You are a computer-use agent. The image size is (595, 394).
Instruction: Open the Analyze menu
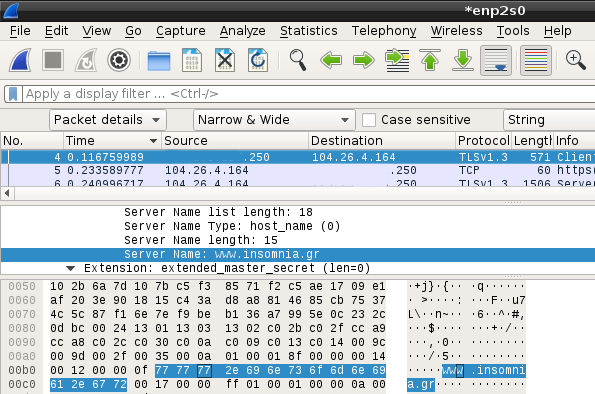point(242,31)
